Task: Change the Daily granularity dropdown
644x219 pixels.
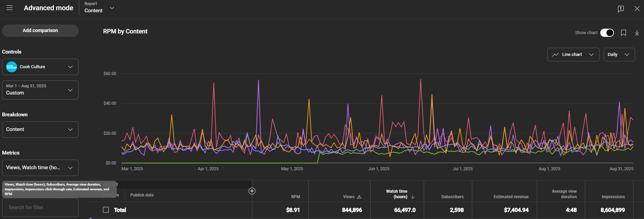Action: click(619, 55)
